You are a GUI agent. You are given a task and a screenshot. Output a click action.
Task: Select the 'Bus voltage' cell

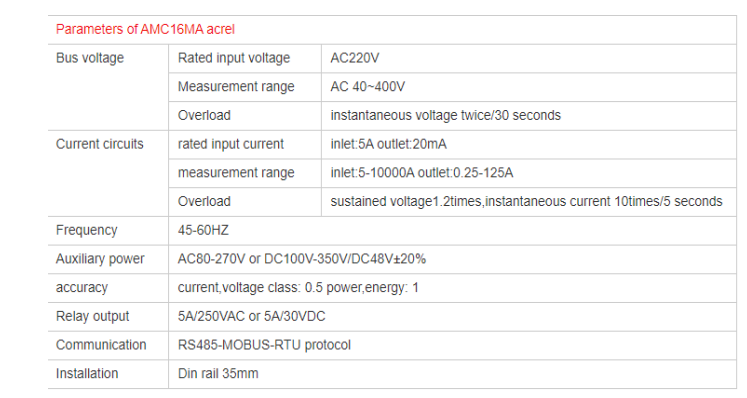coord(90,58)
